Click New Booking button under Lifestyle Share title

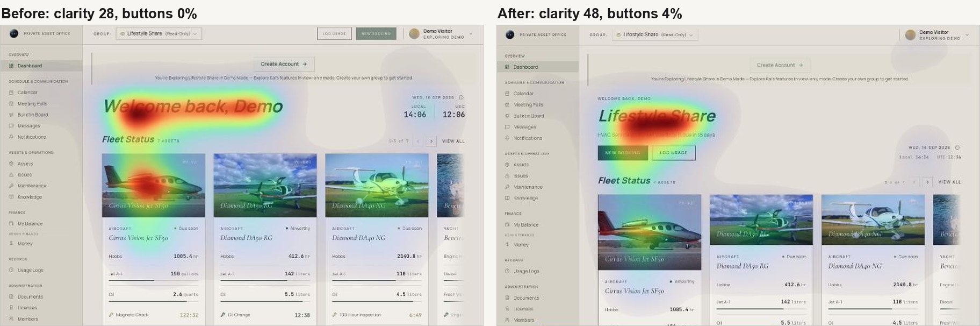tap(623, 153)
